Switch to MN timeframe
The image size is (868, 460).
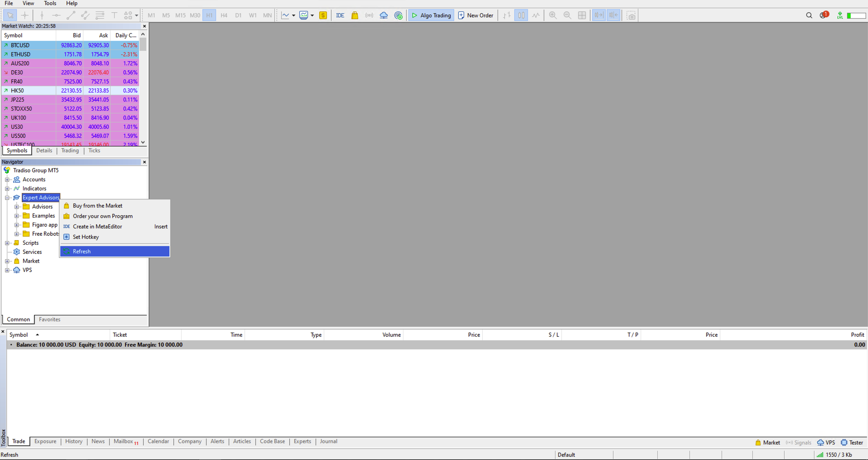[x=267, y=15]
